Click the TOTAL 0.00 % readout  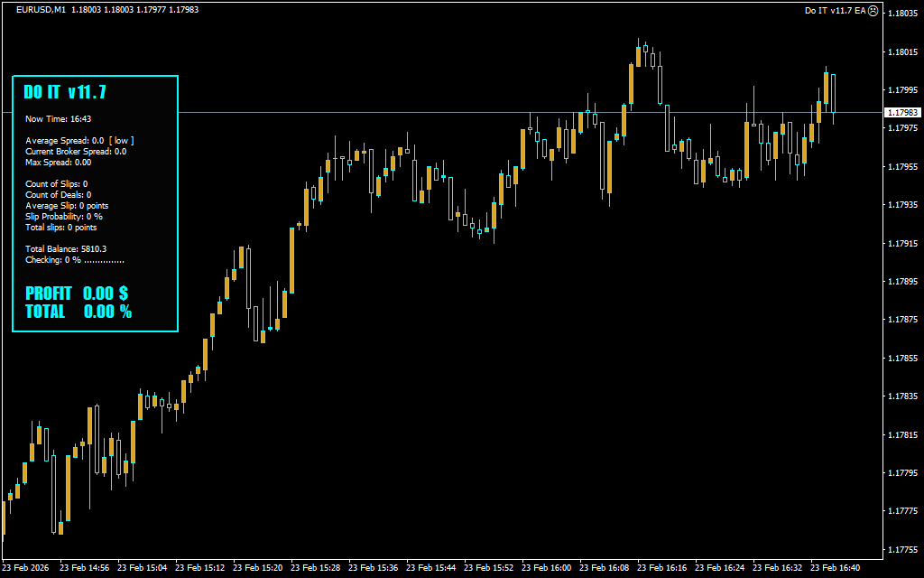pos(79,312)
